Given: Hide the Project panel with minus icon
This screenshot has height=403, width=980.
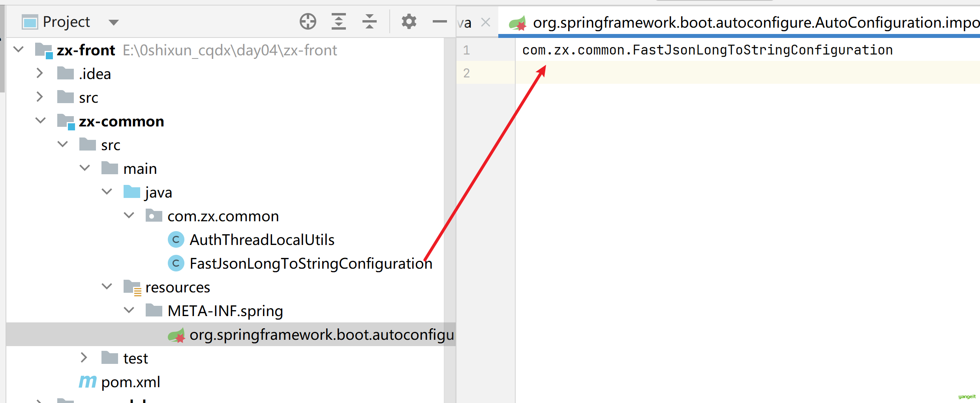Looking at the screenshot, I should coord(439,22).
